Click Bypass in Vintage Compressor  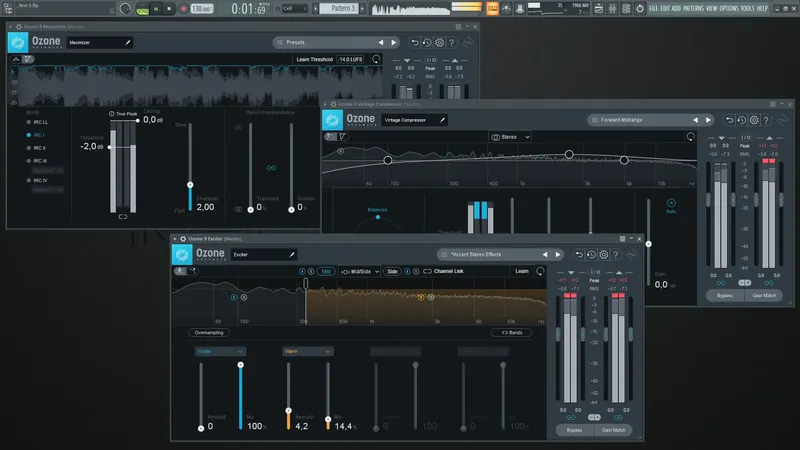pos(724,295)
